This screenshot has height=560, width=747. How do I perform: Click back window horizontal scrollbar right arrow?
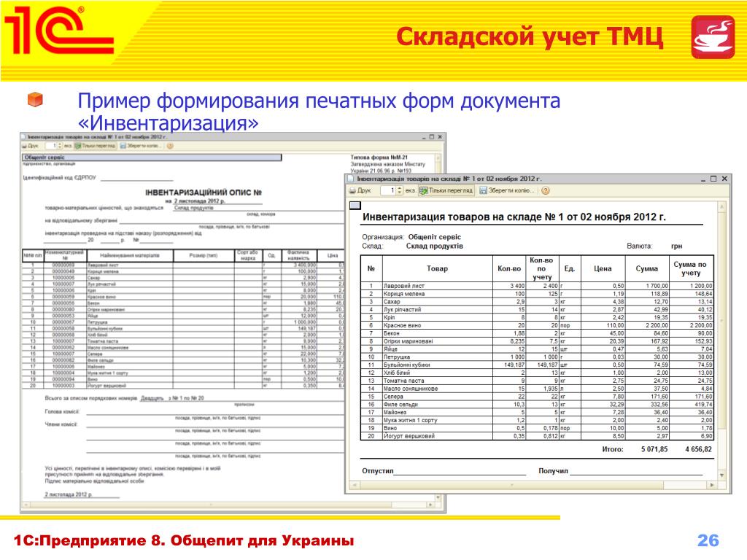coord(430,505)
